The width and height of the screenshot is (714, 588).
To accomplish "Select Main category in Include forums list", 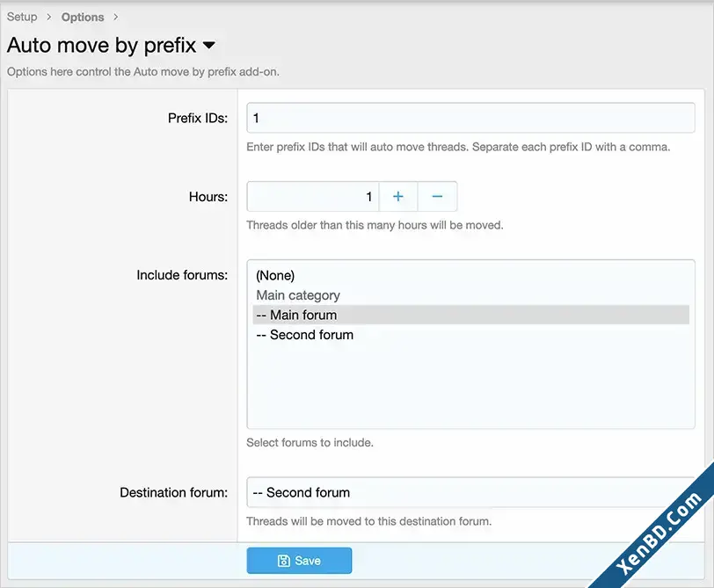I will pos(470,295).
